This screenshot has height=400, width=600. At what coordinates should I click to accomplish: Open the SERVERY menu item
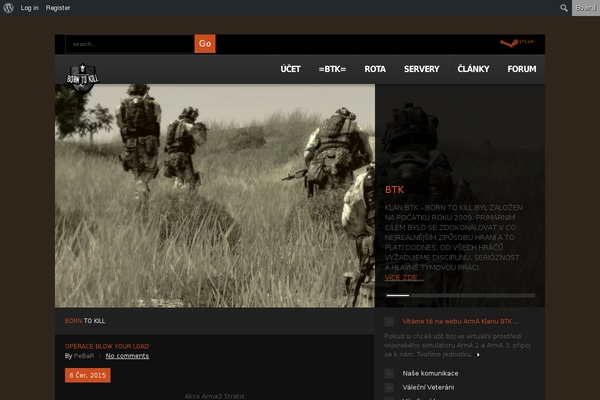[x=422, y=69]
